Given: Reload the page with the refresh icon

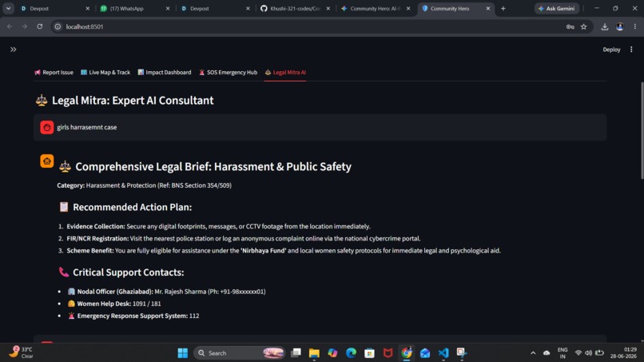Looking at the screenshot, I should 40,26.
